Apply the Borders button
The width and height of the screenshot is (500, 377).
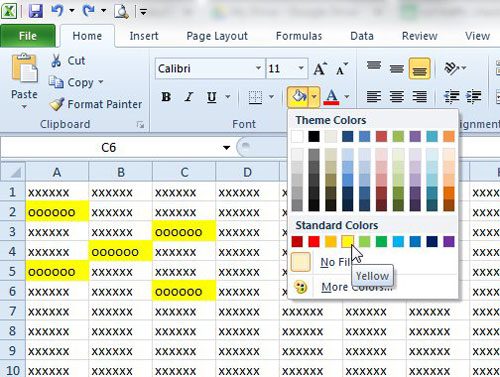[255, 97]
